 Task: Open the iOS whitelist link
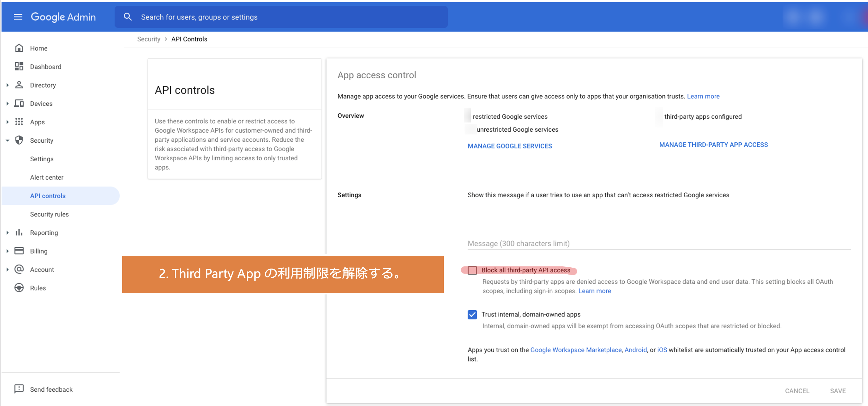662,350
